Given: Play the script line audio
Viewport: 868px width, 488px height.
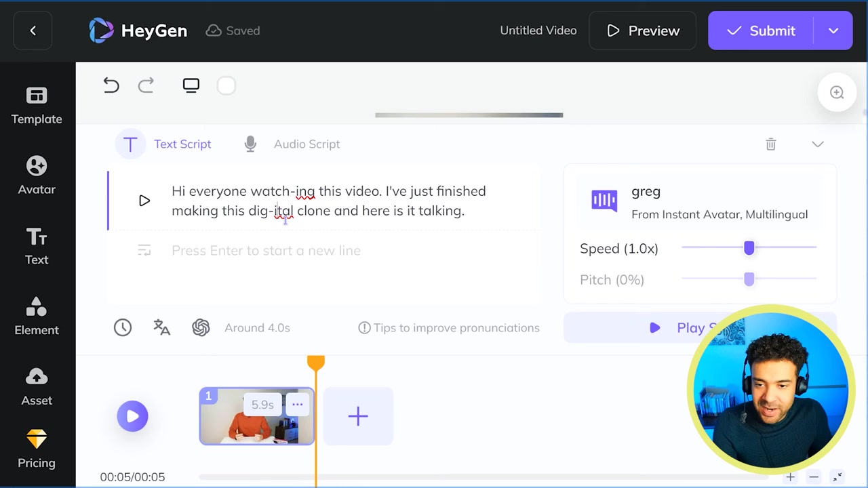Looking at the screenshot, I should click(144, 201).
